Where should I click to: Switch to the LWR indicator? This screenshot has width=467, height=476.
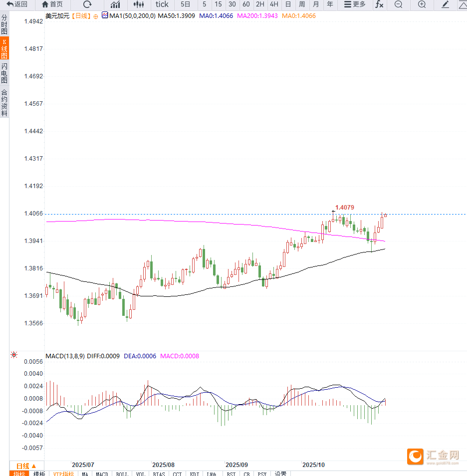click(x=212, y=474)
